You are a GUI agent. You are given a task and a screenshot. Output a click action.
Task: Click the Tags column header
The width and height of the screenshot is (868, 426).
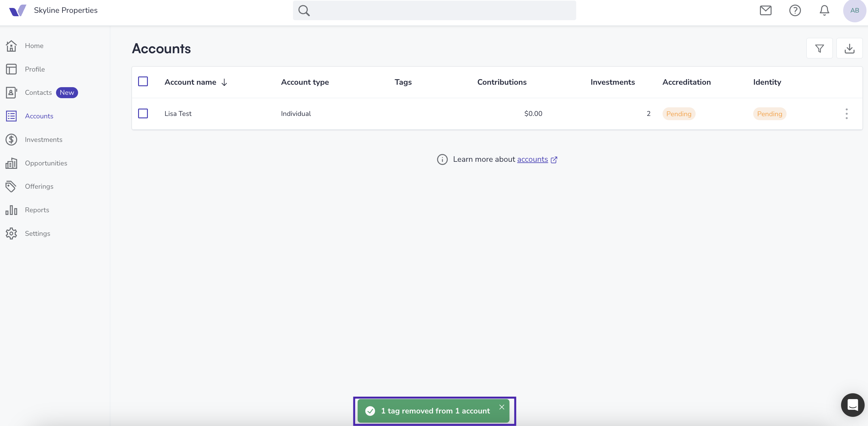coord(403,82)
